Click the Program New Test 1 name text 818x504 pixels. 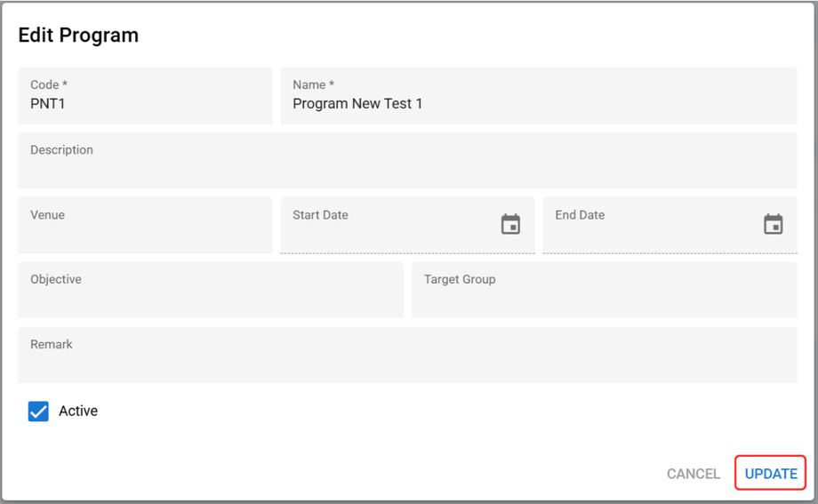click(x=357, y=104)
